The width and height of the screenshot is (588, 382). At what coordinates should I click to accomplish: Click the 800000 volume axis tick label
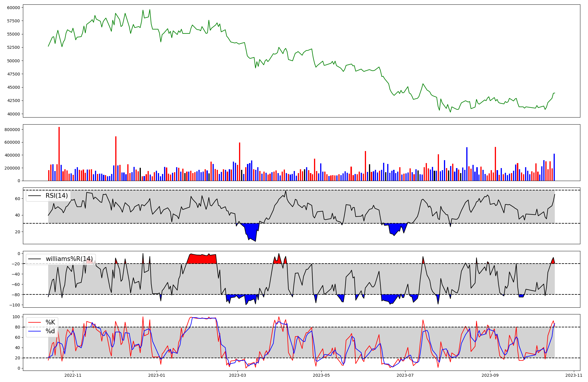12,130
